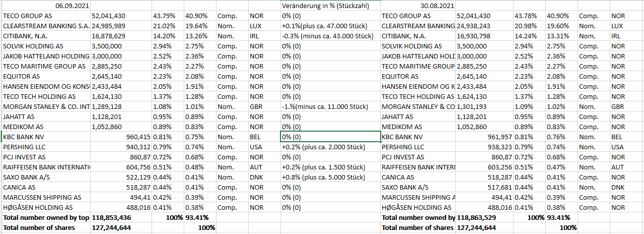Select left CITIBANK, N.A. name cell
644x234 pixels.
pos(46,36)
